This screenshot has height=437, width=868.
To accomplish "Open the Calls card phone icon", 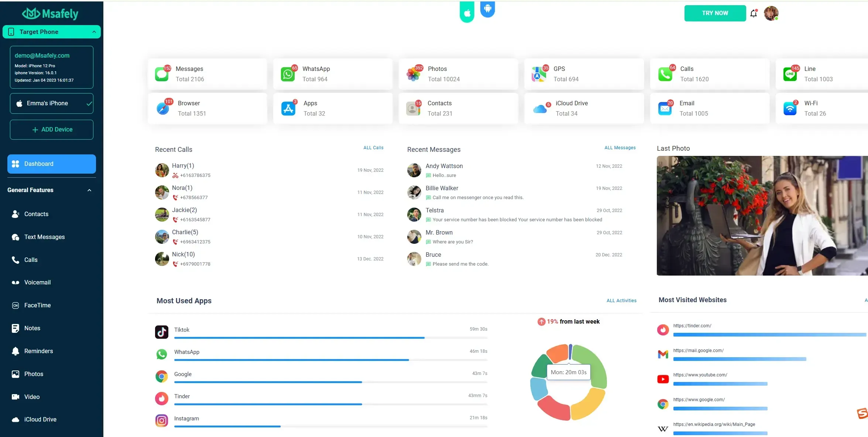I will [665, 74].
